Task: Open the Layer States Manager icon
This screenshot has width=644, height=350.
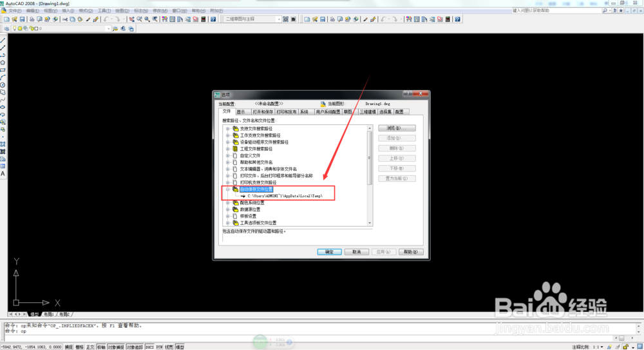Action: tap(131, 29)
